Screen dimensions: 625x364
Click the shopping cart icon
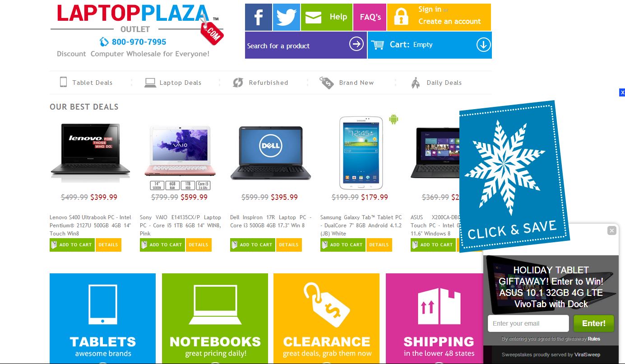(x=377, y=45)
